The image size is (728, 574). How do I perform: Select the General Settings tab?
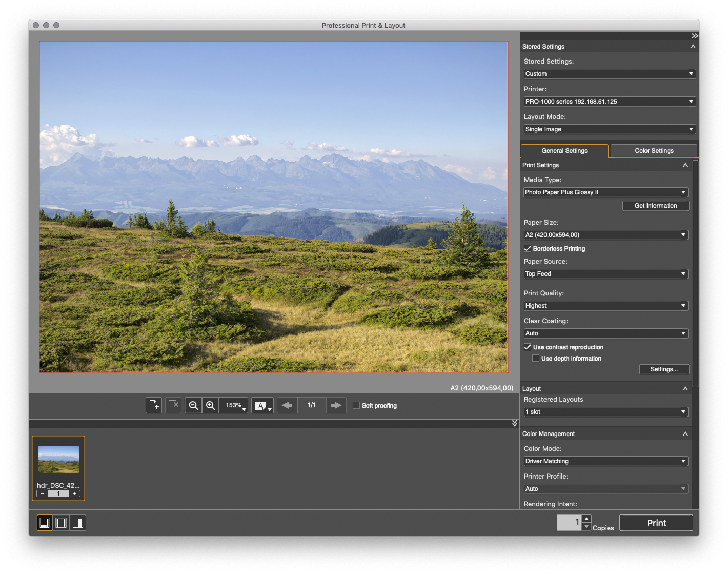(x=564, y=151)
